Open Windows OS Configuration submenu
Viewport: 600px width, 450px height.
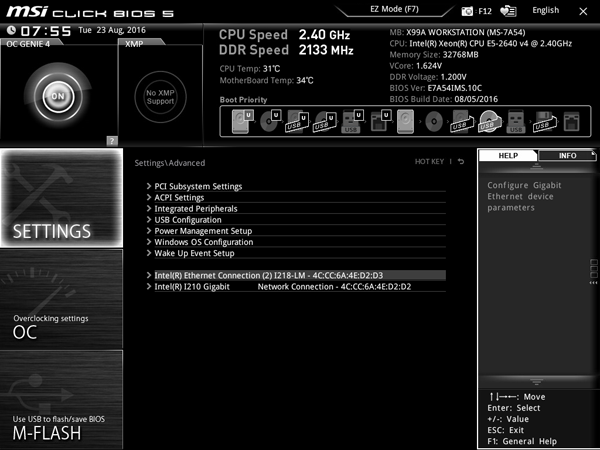click(x=296, y=242)
